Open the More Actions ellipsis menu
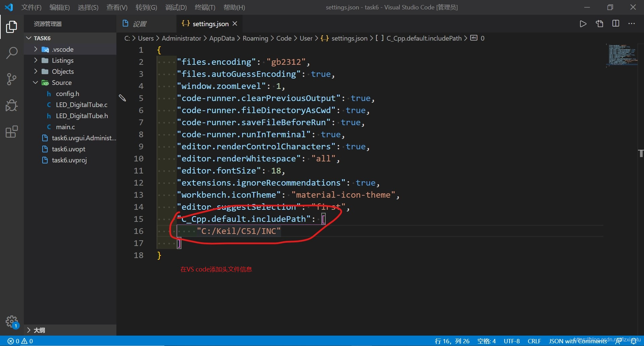The width and height of the screenshot is (644, 346). 632,23
